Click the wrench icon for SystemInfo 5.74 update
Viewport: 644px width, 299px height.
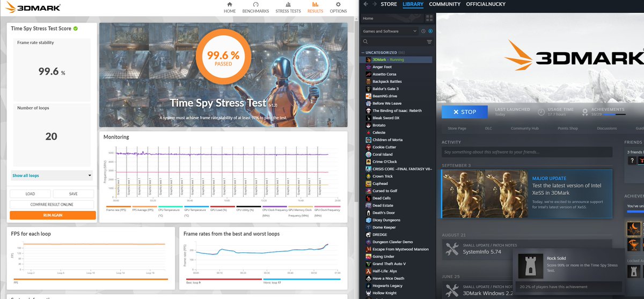[x=452, y=249]
